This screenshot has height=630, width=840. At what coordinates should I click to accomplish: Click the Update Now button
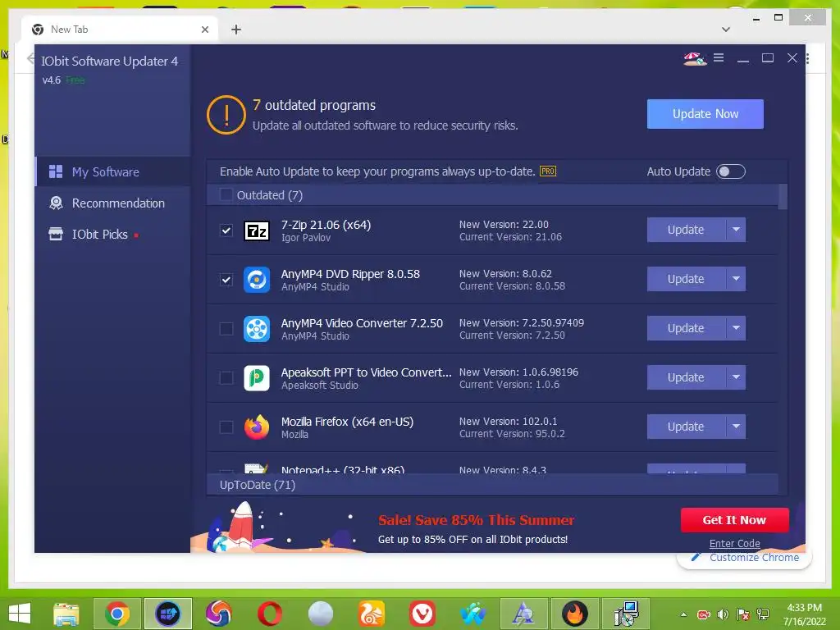click(705, 114)
